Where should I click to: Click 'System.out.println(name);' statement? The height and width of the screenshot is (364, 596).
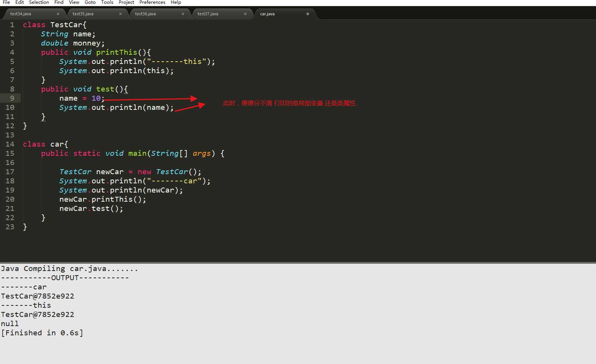coord(116,107)
